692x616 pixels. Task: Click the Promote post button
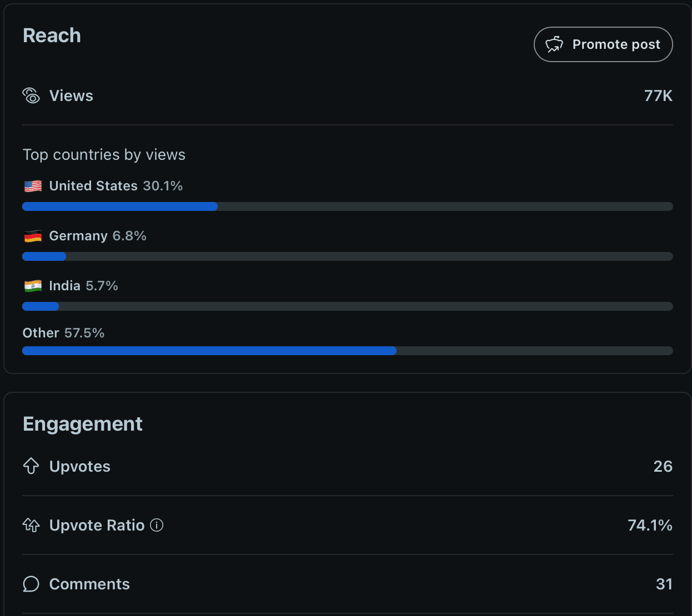coord(603,44)
